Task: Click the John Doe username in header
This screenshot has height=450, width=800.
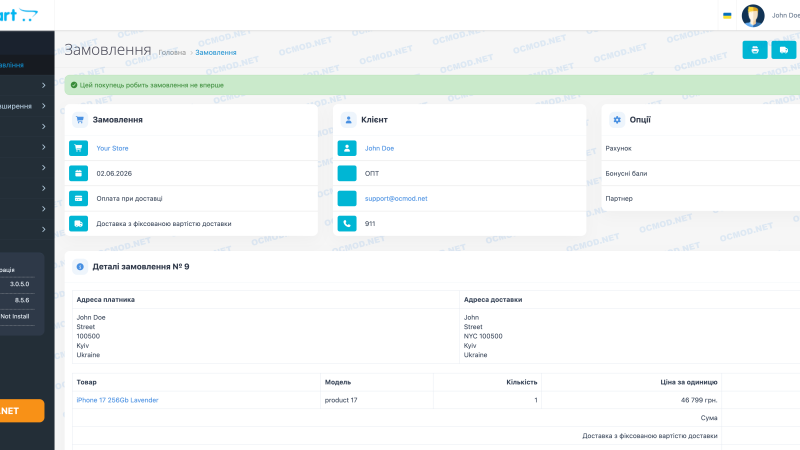Action: coord(786,15)
